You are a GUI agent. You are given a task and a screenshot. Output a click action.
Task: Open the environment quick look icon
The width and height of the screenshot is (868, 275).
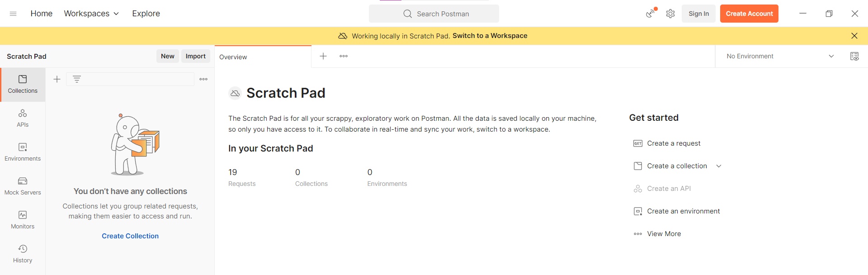(854, 56)
